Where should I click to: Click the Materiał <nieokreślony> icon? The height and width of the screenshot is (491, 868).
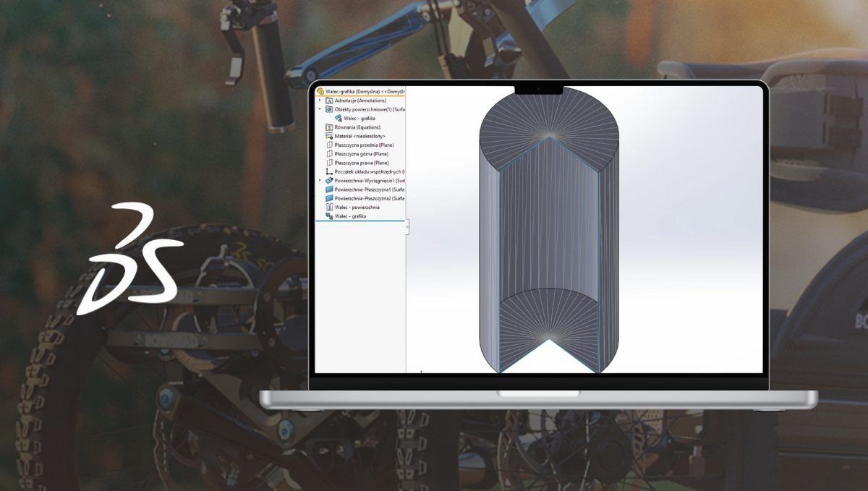[329, 136]
